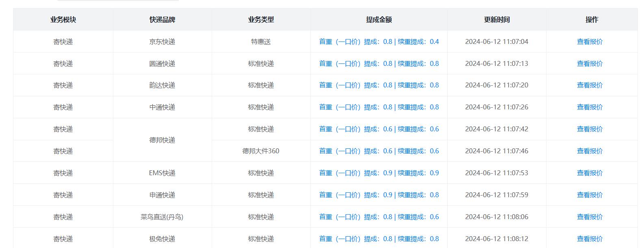Screen dimensions: 644x248
Task: Click timestamp 2024-06-12 11:07:13
Action: tap(497, 63)
